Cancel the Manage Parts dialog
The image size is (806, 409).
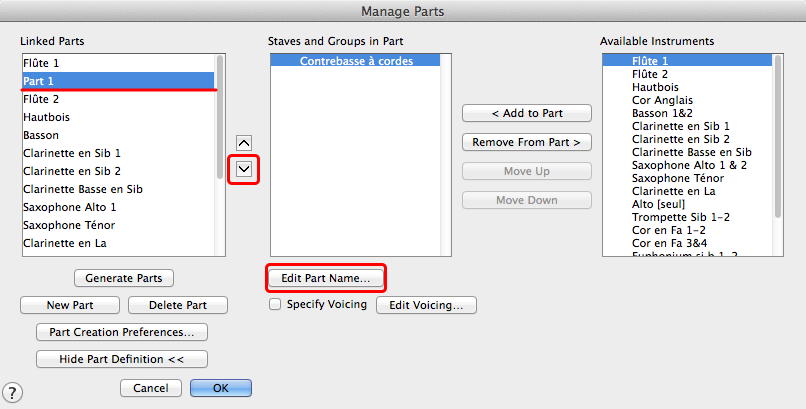[150, 387]
